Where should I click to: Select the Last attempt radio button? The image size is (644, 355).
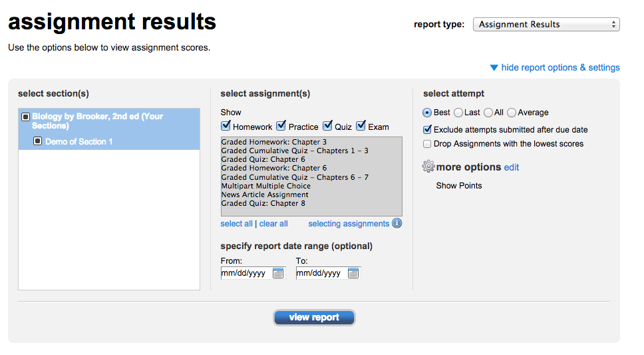(x=458, y=113)
